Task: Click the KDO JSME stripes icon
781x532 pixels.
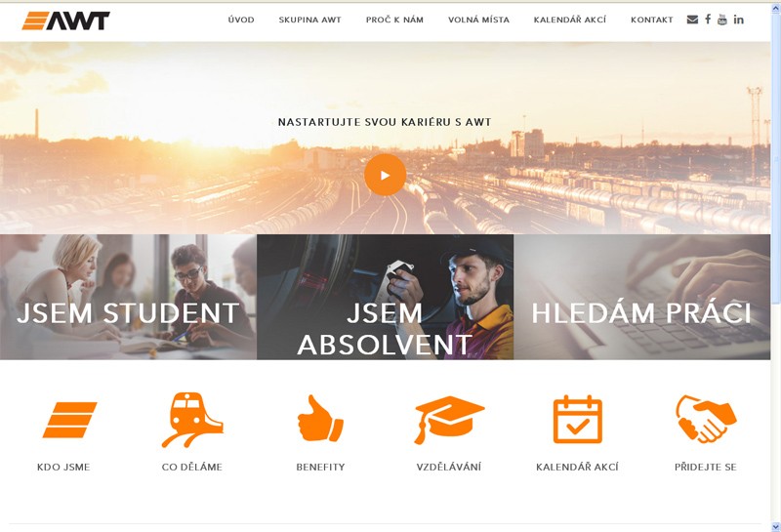Action: click(x=69, y=420)
